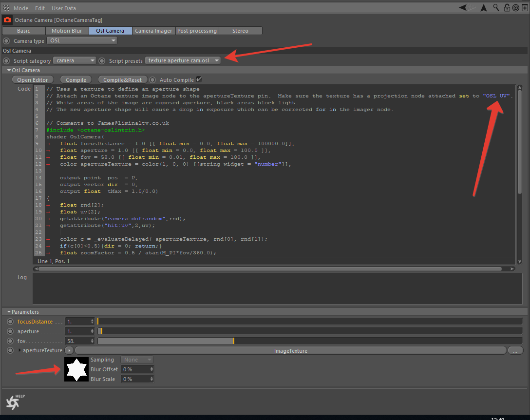Click inside the Log output area

(x=277, y=288)
